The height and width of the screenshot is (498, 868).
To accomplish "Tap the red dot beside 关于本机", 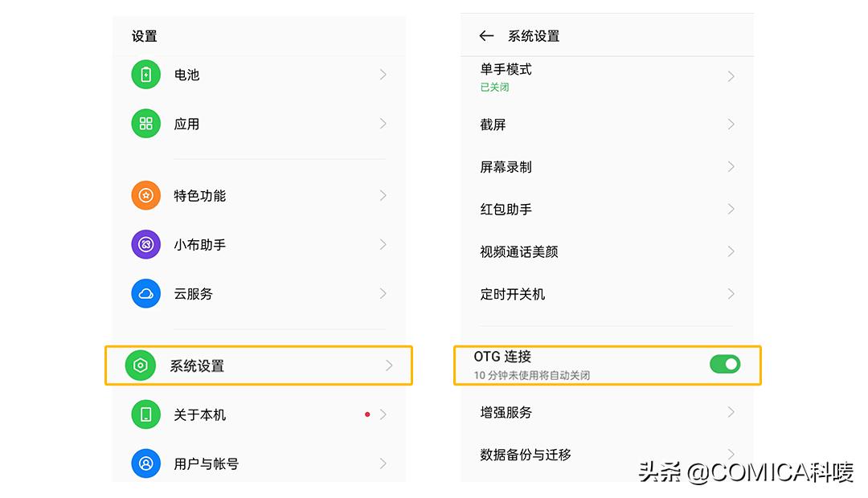I will pos(367,414).
